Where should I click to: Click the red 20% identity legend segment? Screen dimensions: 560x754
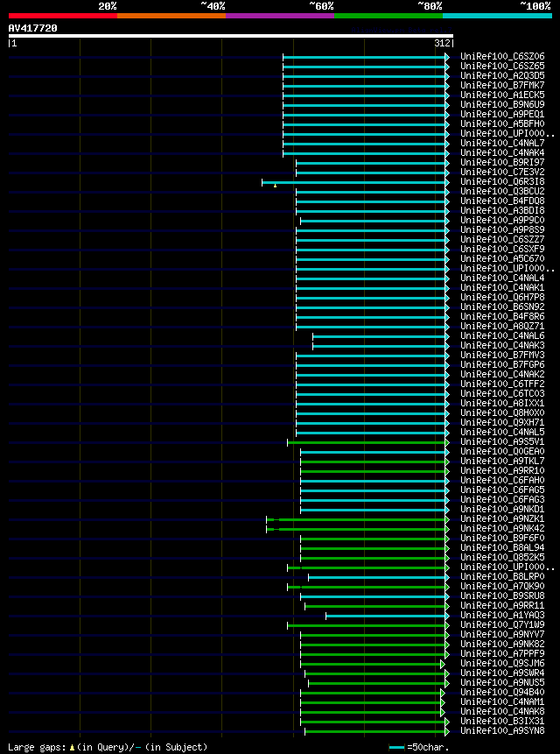click(63, 16)
